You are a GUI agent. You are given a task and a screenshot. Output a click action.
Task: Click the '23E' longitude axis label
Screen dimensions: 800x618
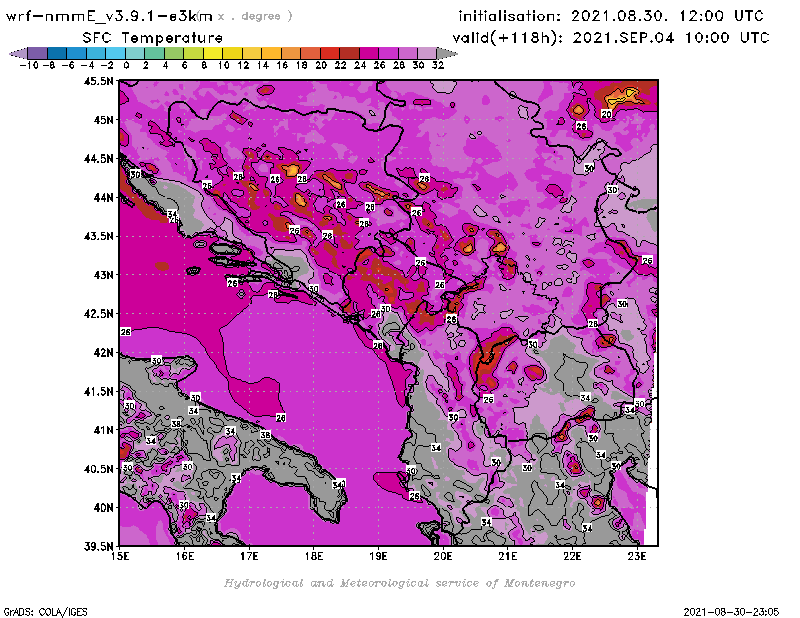(x=637, y=556)
